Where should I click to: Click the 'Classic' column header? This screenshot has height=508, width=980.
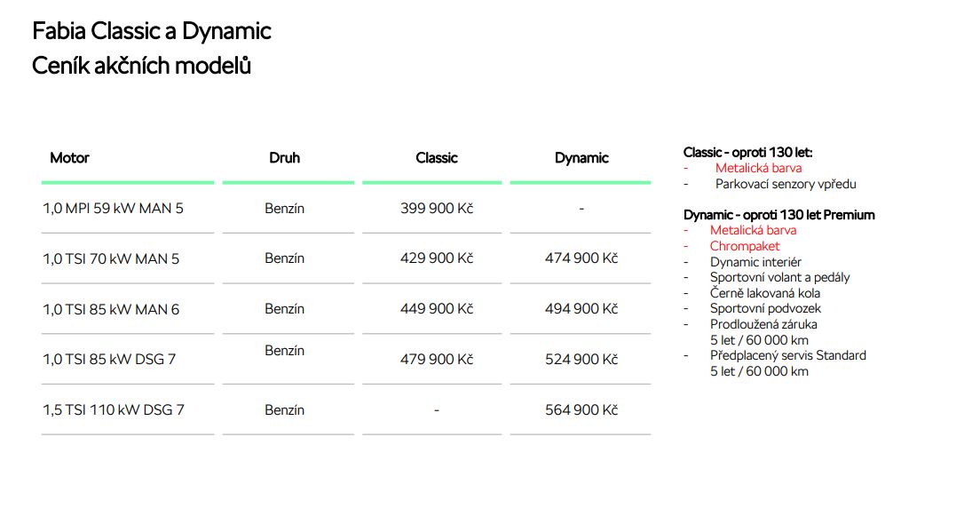coord(436,158)
